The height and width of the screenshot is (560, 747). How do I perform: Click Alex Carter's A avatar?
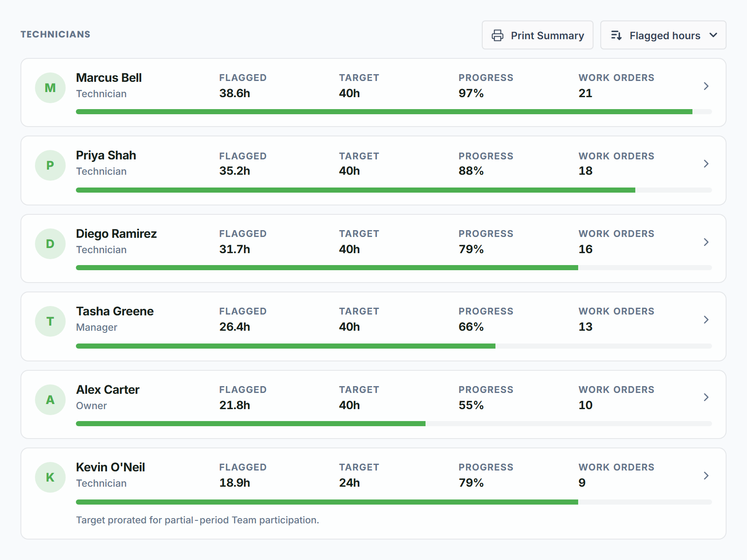pyautogui.click(x=50, y=400)
